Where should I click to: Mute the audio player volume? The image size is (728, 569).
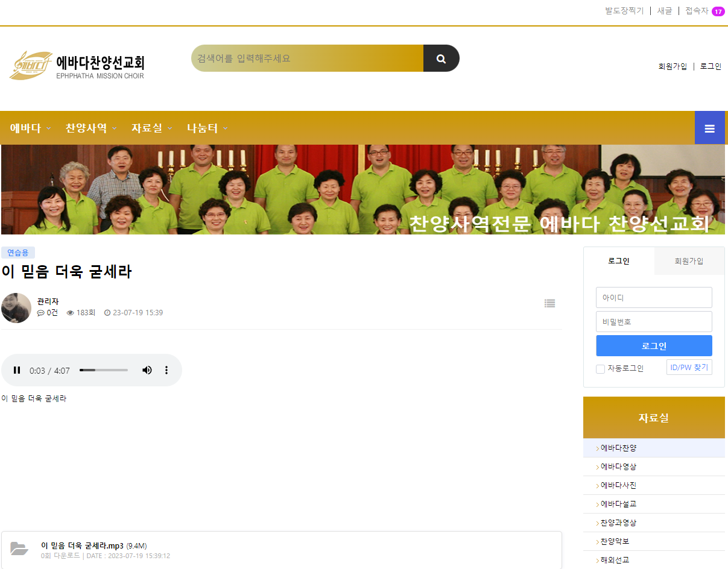147,370
